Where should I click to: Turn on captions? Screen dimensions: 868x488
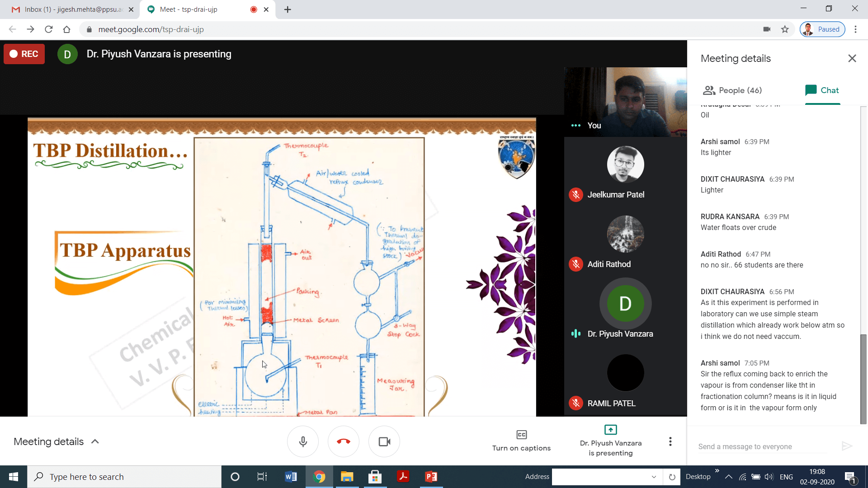(x=521, y=441)
